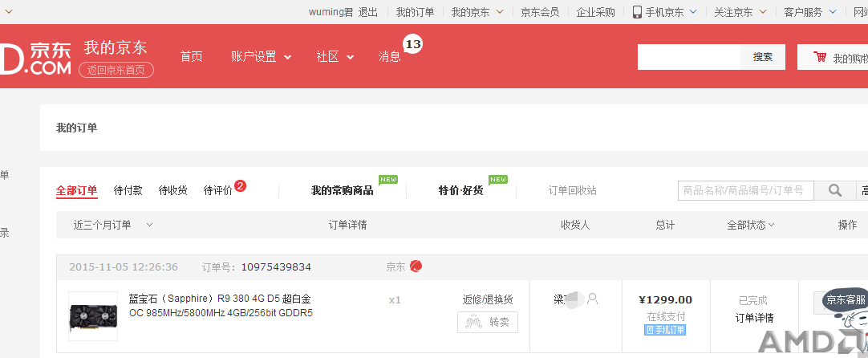Open the graphics card product thumbnail
The height and width of the screenshot is (358, 868).
tap(93, 316)
